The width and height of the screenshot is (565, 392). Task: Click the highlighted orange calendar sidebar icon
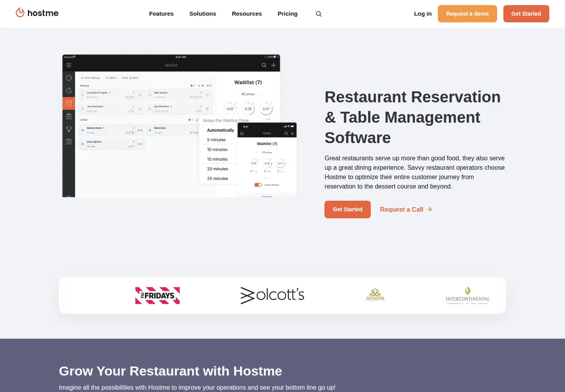coord(69,103)
